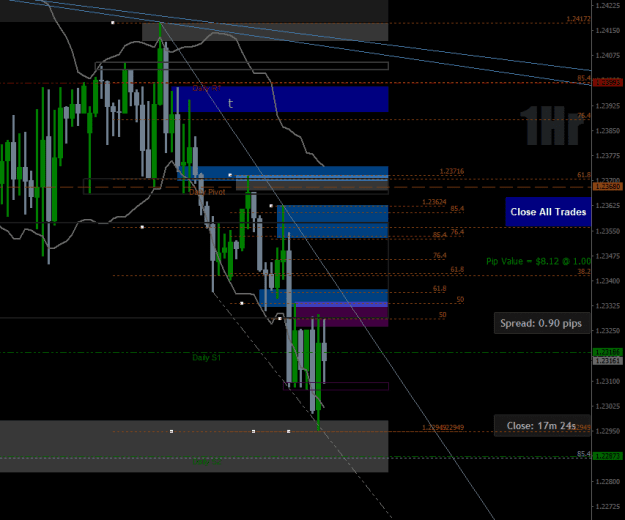Screen dimensions: 625x520
Task: Click the Close All Trades button
Action: coord(548,212)
